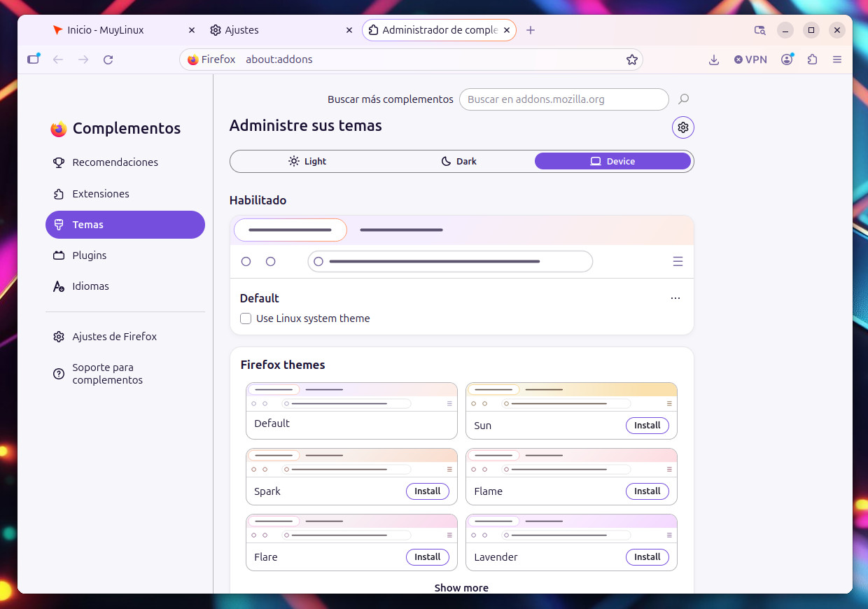Close the Inicio - MuyLinux tab
The width and height of the screenshot is (868, 609).
pos(192,30)
